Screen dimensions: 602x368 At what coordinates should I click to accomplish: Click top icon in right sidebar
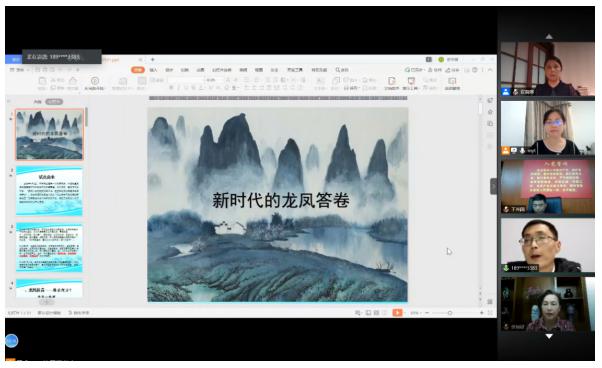490,101
